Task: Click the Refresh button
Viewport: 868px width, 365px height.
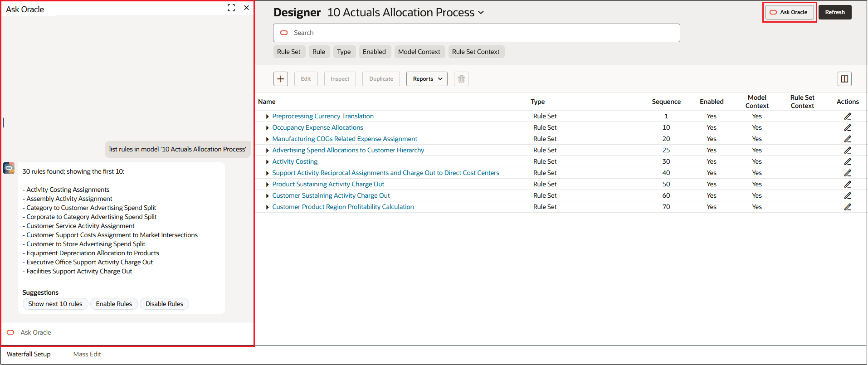Action: pyautogui.click(x=835, y=12)
